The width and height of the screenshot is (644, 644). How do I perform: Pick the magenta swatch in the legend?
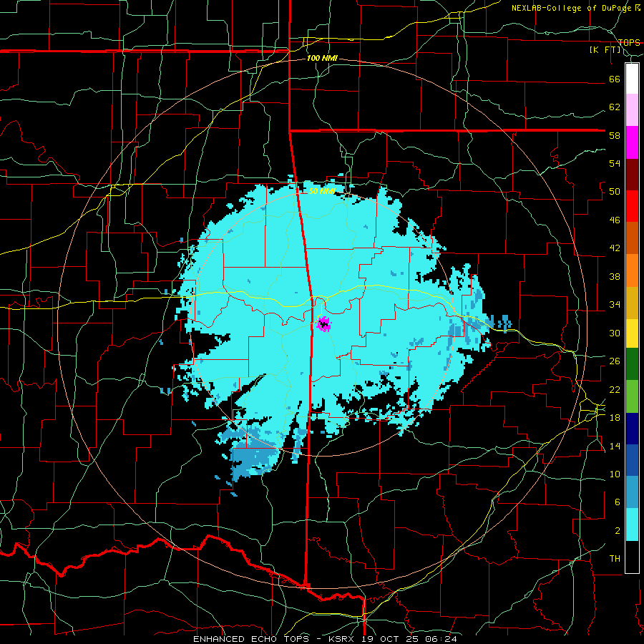[632, 142]
